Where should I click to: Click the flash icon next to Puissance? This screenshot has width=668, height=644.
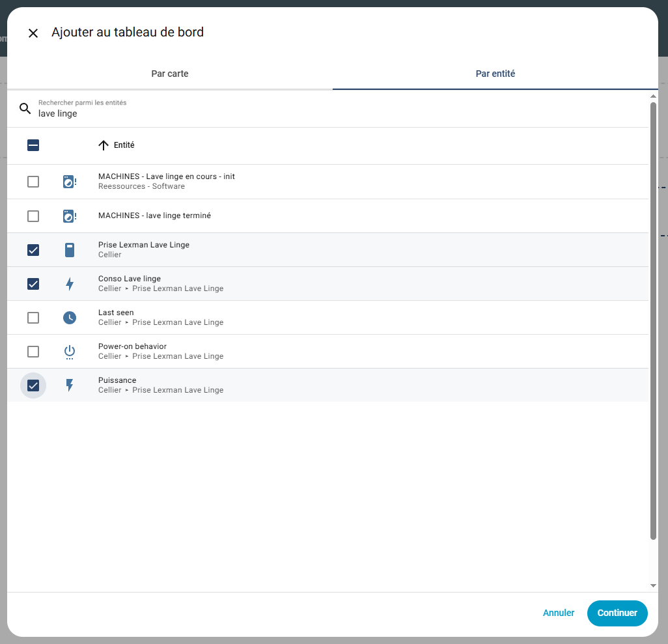70,385
